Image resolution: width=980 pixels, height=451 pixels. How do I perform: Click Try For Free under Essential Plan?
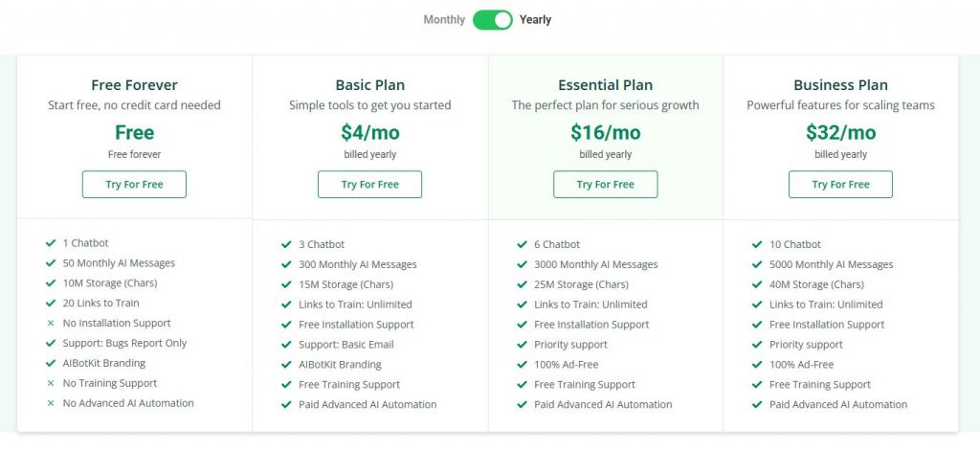(605, 185)
